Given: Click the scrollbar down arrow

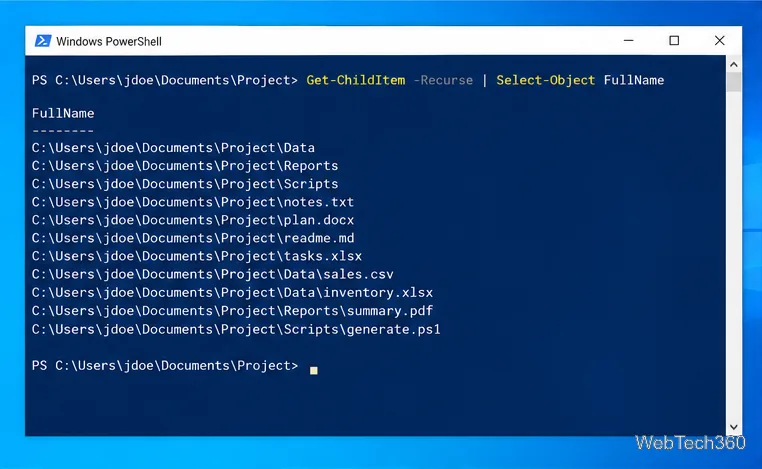Looking at the screenshot, I should [734, 427].
